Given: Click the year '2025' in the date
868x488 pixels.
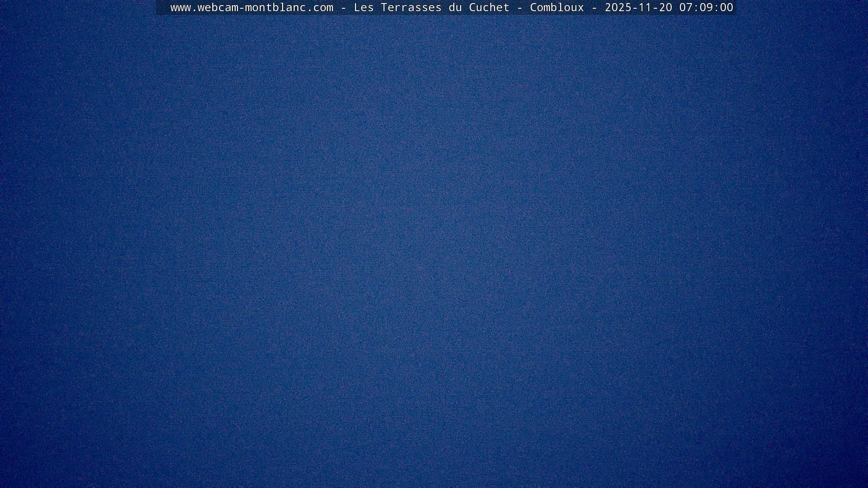Looking at the screenshot, I should click(618, 7).
